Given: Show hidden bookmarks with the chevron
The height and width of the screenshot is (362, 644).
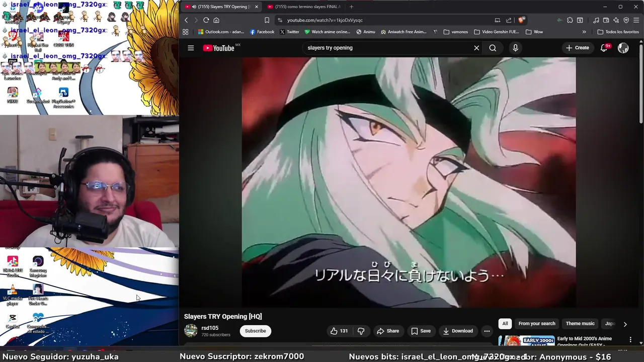Looking at the screenshot, I should point(584,32).
